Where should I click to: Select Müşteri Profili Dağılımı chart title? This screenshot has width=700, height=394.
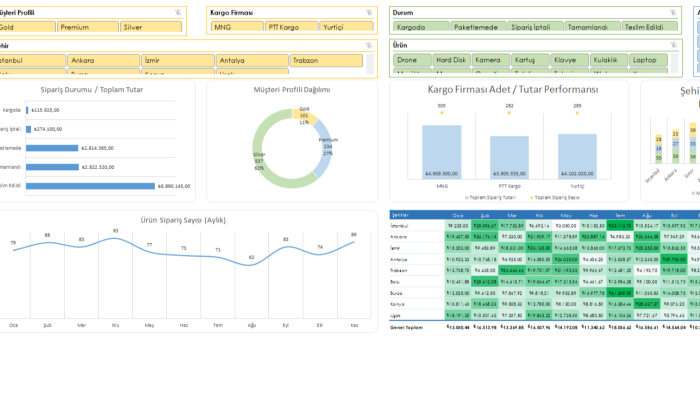(x=292, y=90)
